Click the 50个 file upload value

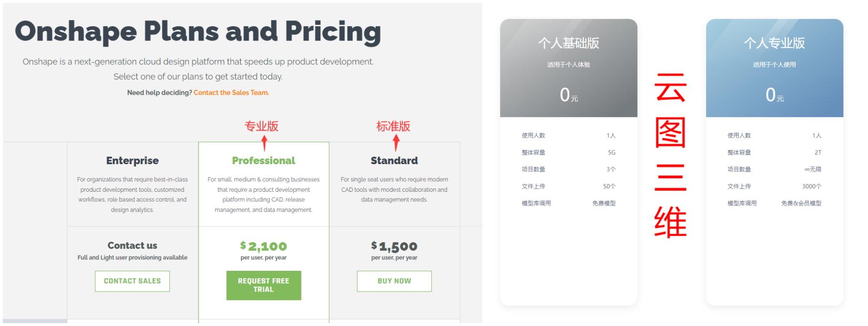609,187
